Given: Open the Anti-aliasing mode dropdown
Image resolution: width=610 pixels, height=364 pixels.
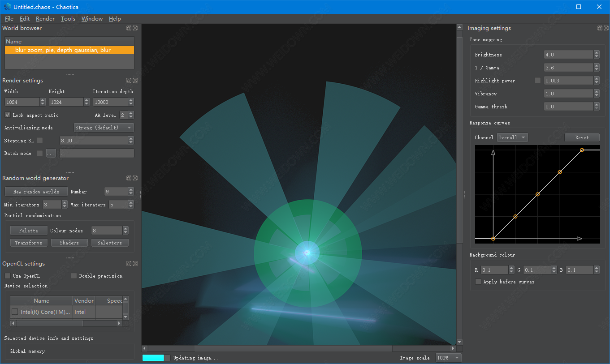Looking at the screenshot, I should (104, 128).
